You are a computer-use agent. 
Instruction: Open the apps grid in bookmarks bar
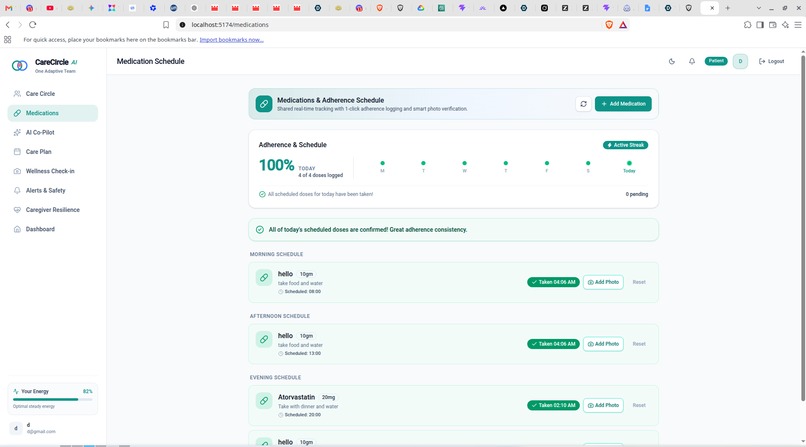[8, 40]
